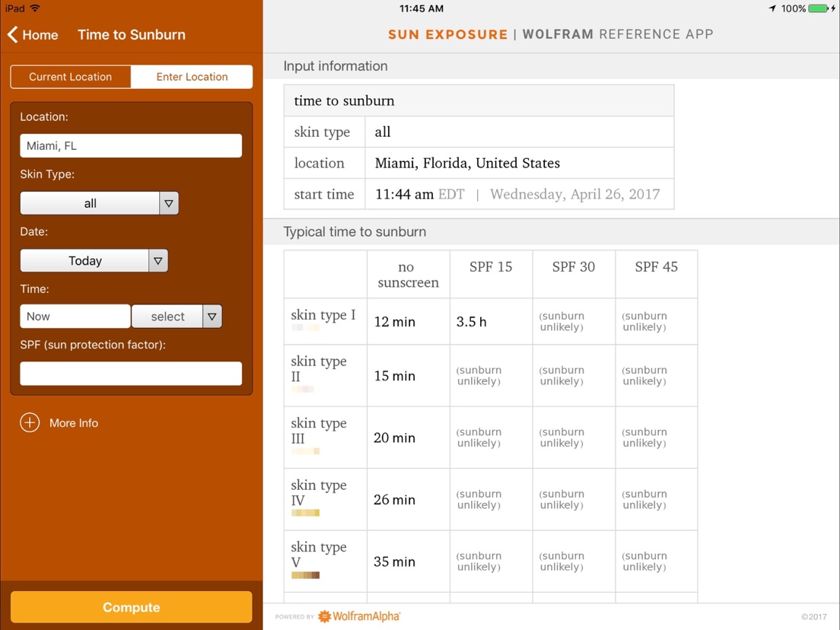
Task: Click the Location field containing Miami, FL
Action: (131, 146)
